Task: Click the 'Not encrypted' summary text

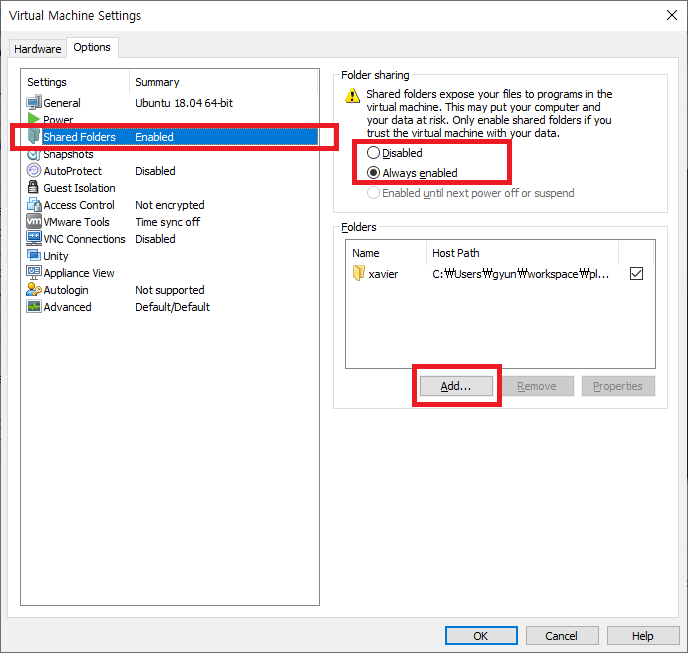Action: point(170,205)
